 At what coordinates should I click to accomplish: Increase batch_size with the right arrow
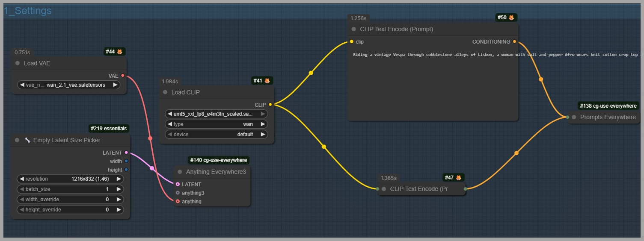coord(119,189)
